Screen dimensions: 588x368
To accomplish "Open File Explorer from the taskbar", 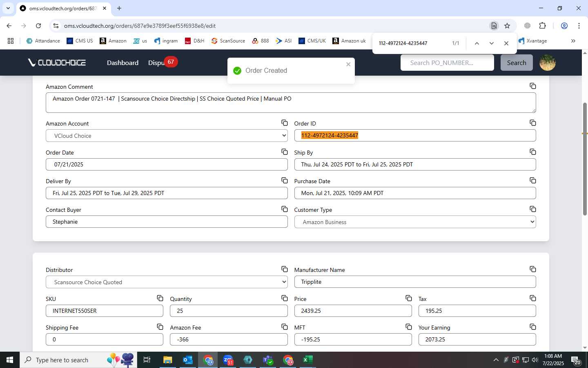I will coord(168,360).
